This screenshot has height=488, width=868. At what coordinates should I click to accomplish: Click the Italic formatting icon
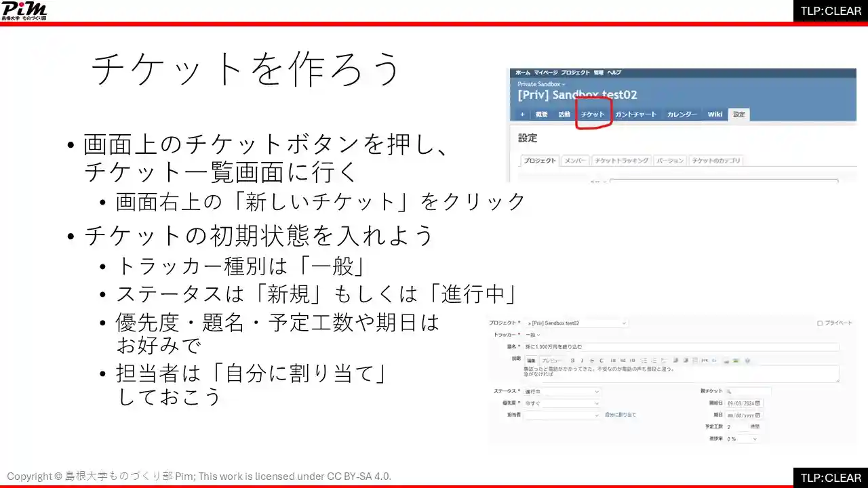pyautogui.click(x=583, y=360)
